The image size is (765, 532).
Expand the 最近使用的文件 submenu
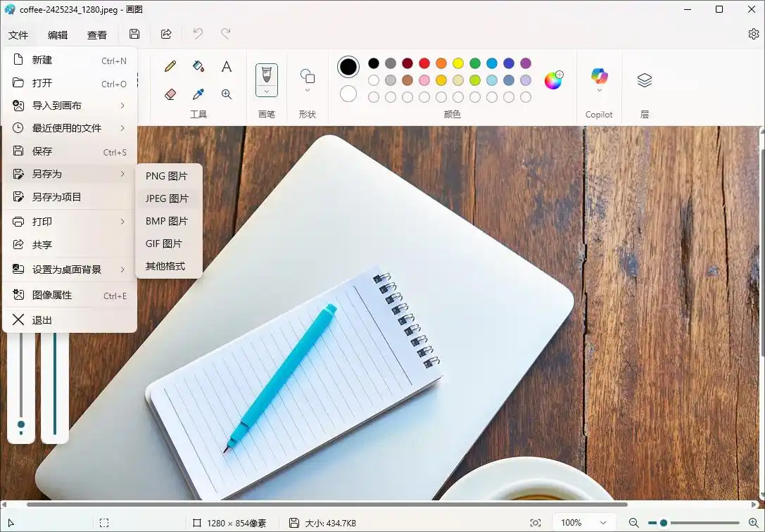coord(70,128)
